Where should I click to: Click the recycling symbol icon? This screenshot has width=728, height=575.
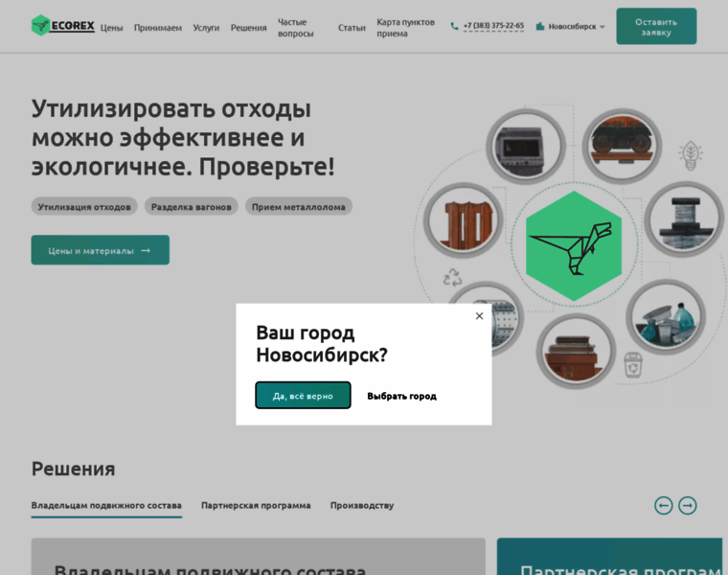point(452,278)
